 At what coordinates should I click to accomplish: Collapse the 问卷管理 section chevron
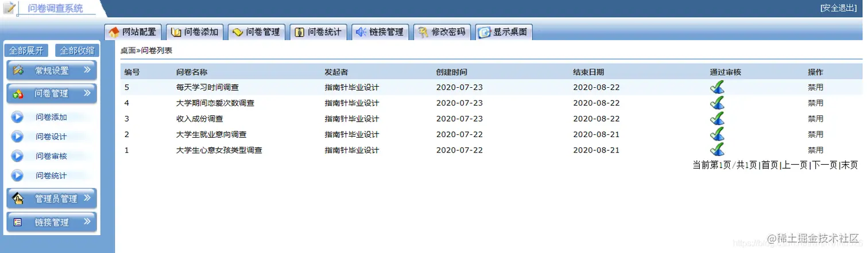click(x=87, y=93)
